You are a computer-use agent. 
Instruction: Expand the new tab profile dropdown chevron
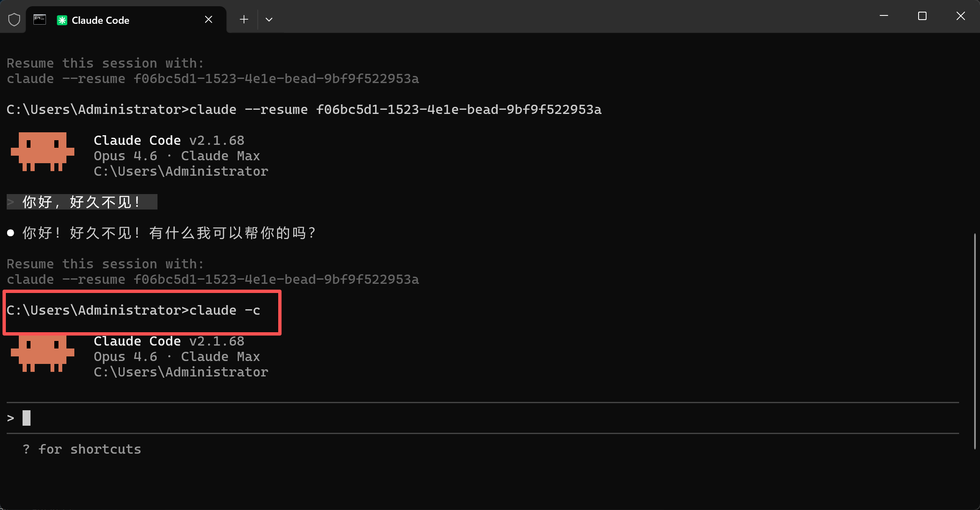[269, 20]
